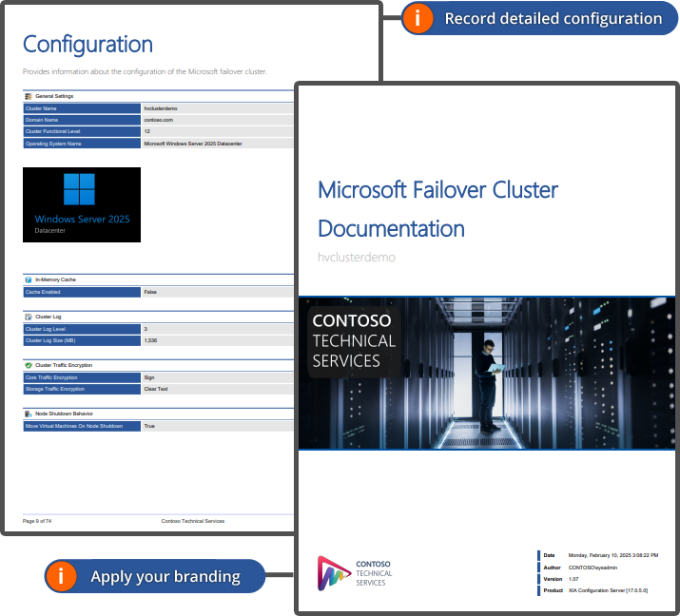Screen dimensions: 680x616
Task: Click the Cluster Functional Level value 12
Action: (147, 131)
